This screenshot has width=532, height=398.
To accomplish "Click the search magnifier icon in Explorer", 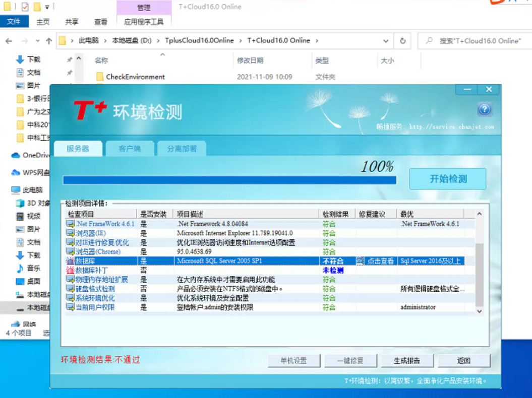I will (x=429, y=41).
